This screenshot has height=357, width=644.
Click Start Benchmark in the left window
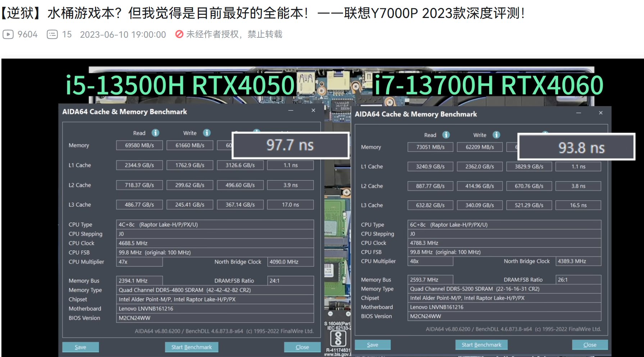(192, 347)
